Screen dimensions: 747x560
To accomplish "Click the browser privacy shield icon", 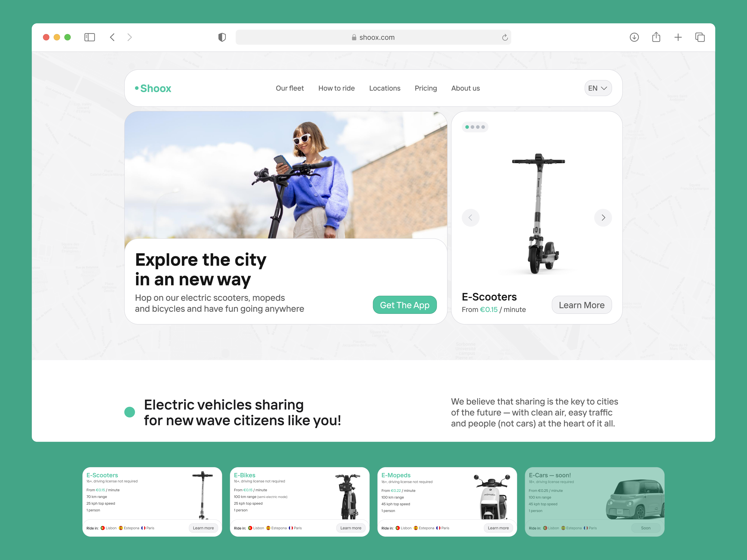I will (222, 37).
